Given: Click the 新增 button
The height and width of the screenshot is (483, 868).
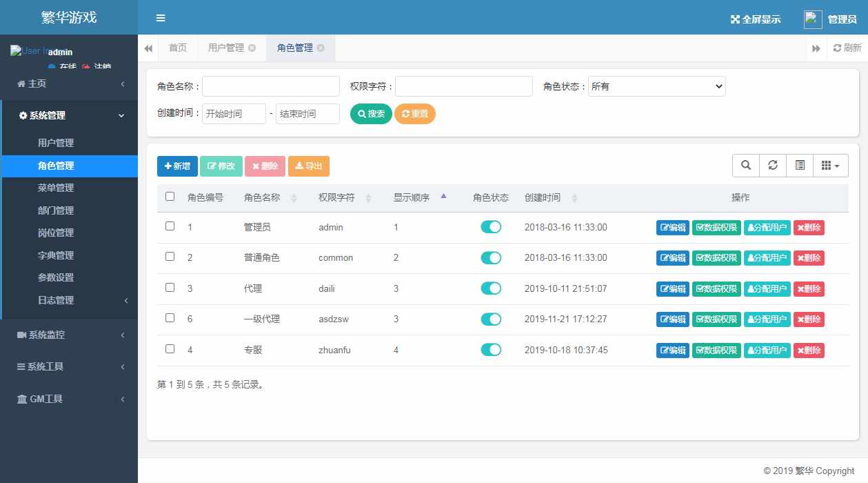Looking at the screenshot, I should [177, 166].
